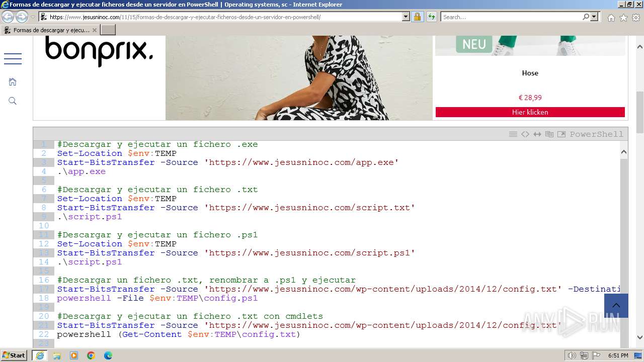Viewport: 644px width, 362px height.
Task: Go back with the browser Back arrow
Action: [8, 17]
